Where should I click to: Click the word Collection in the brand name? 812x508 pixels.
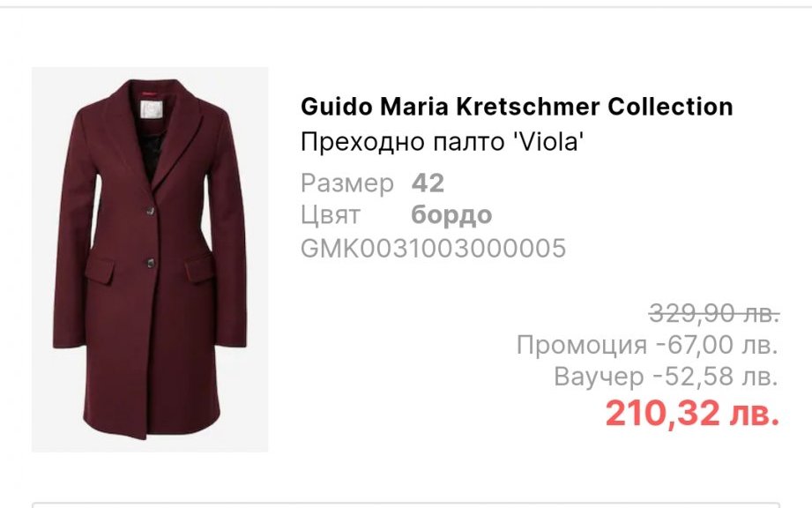pos(670,107)
